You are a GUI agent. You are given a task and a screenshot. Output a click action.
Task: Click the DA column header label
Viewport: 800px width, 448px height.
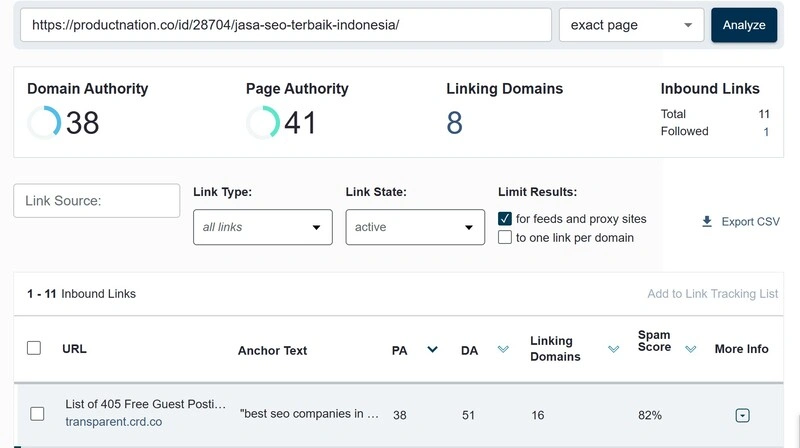pos(469,351)
